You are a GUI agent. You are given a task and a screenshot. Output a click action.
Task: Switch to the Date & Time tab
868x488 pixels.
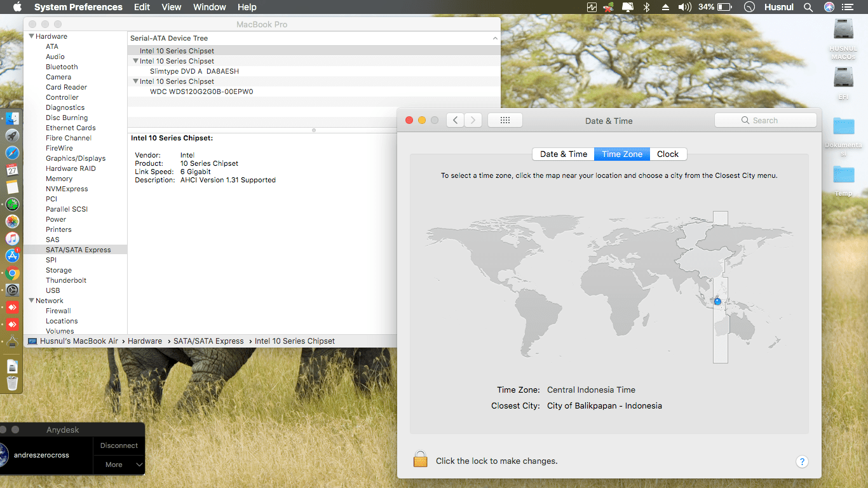coord(564,154)
